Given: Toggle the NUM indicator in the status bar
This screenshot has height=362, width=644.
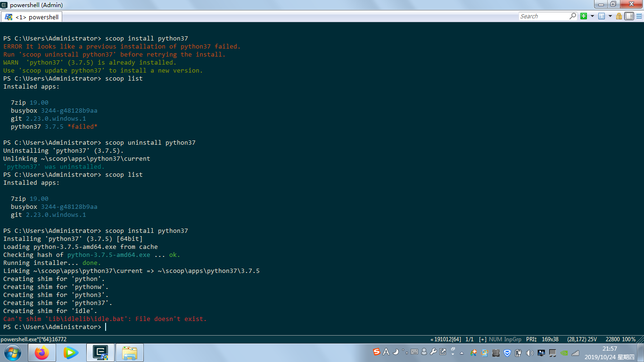Looking at the screenshot, I should coord(496,339).
